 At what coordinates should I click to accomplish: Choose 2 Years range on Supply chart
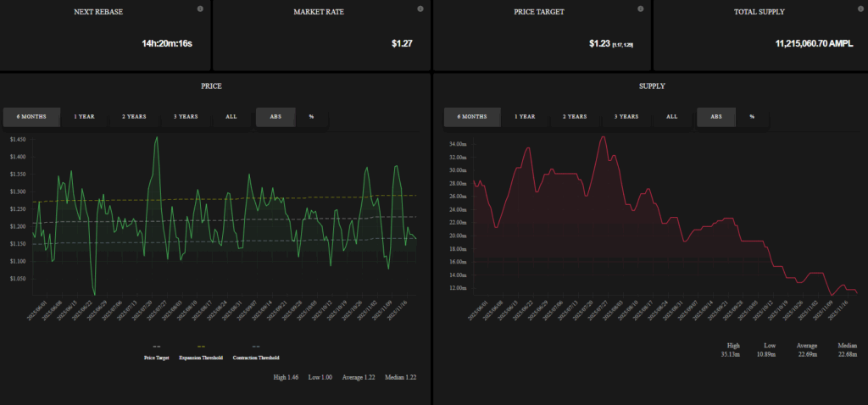click(x=576, y=116)
